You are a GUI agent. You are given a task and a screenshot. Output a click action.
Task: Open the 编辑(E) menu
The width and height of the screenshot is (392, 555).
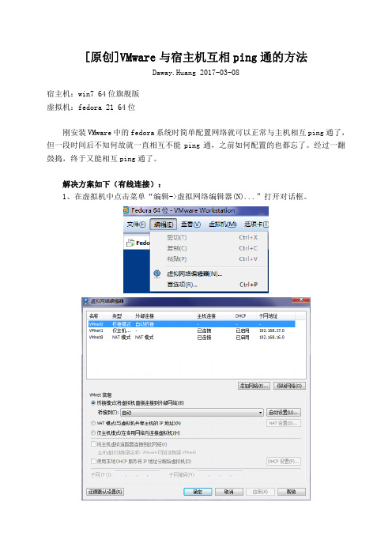tap(163, 225)
